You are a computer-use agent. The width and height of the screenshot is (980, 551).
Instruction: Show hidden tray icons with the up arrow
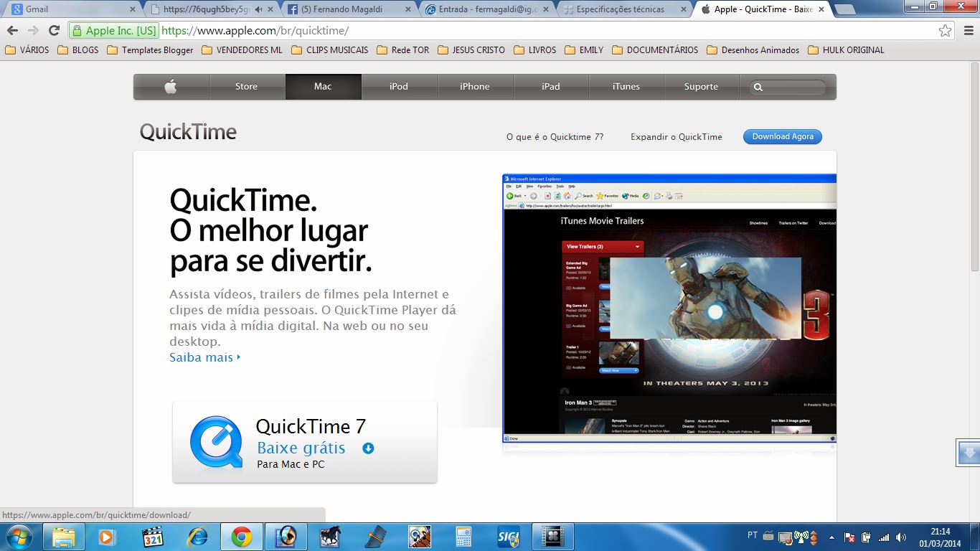click(832, 537)
